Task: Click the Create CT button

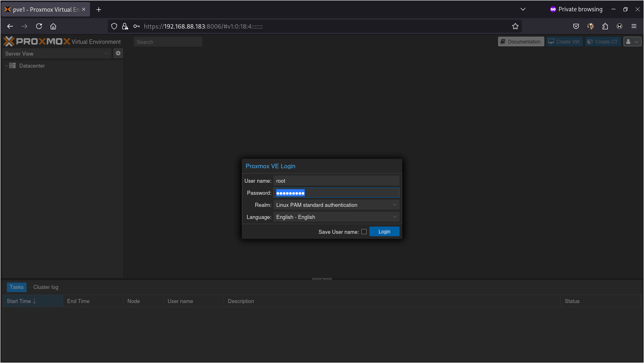Action: (603, 41)
